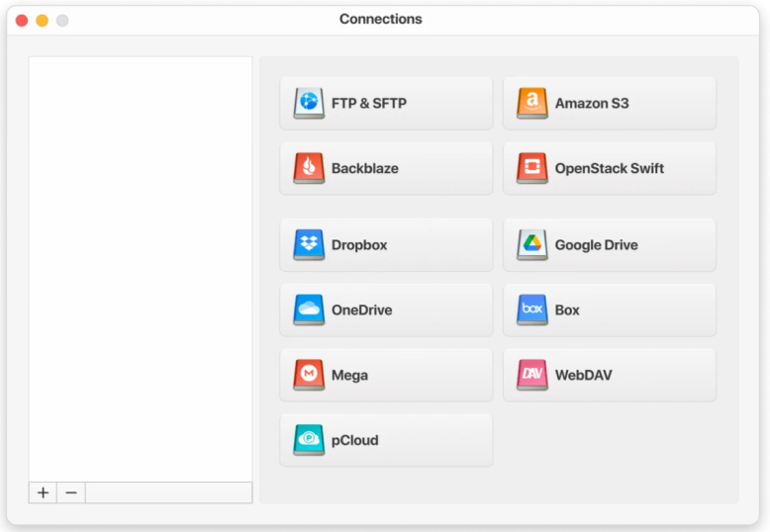Click the Connections window title text
This screenshot has width=770, height=532.
[x=381, y=19]
